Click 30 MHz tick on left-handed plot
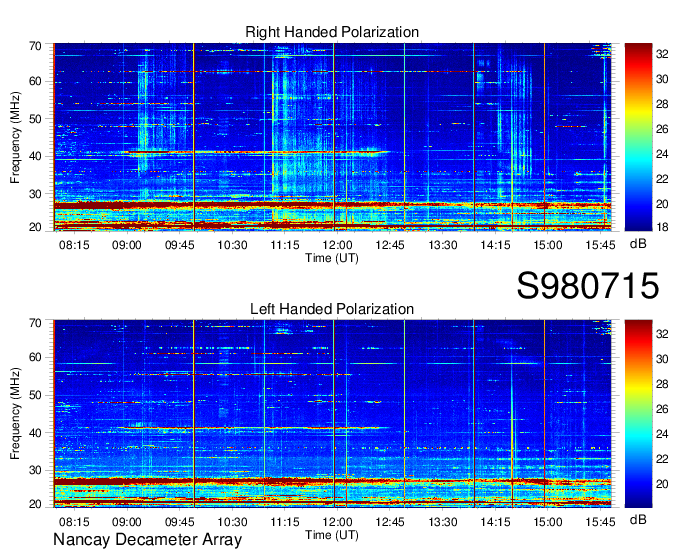This screenshot has height=552, width=680. [35, 470]
